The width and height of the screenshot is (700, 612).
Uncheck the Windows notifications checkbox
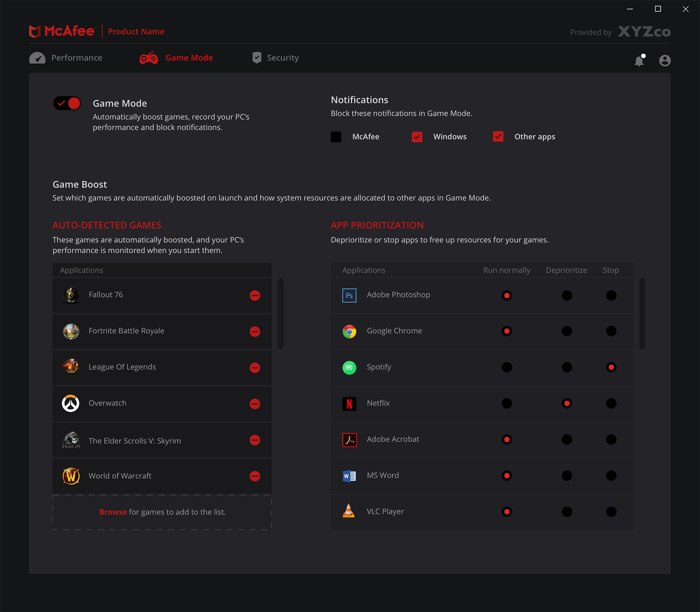pos(417,137)
